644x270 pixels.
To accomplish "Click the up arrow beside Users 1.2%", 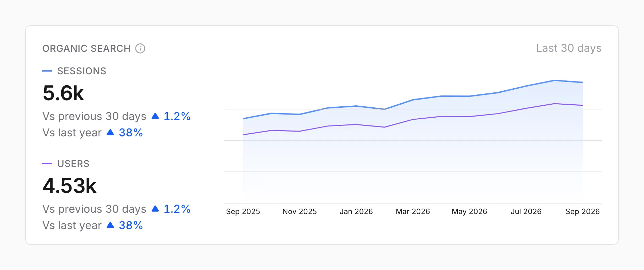I will (x=155, y=209).
